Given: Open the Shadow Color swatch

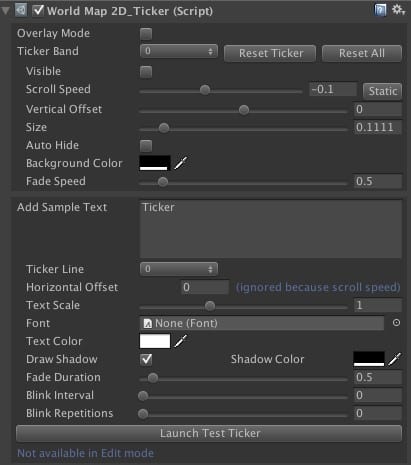Looking at the screenshot, I should click(369, 359).
